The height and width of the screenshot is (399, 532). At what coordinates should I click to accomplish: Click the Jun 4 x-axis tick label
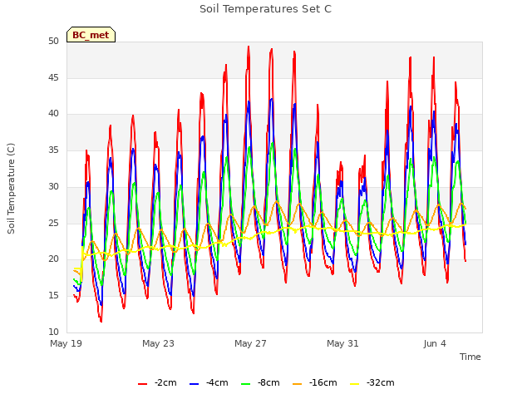pos(435,343)
